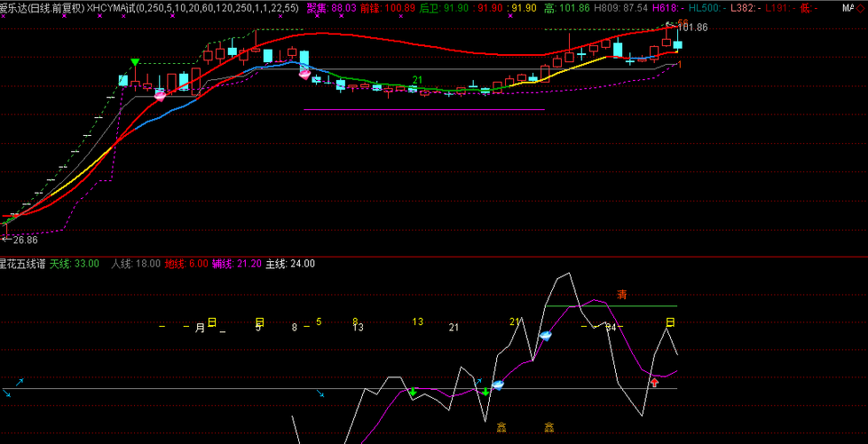Click the second gold 鑫 symbol
This screenshot has width=868, height=444.
[x=549, y=427]
